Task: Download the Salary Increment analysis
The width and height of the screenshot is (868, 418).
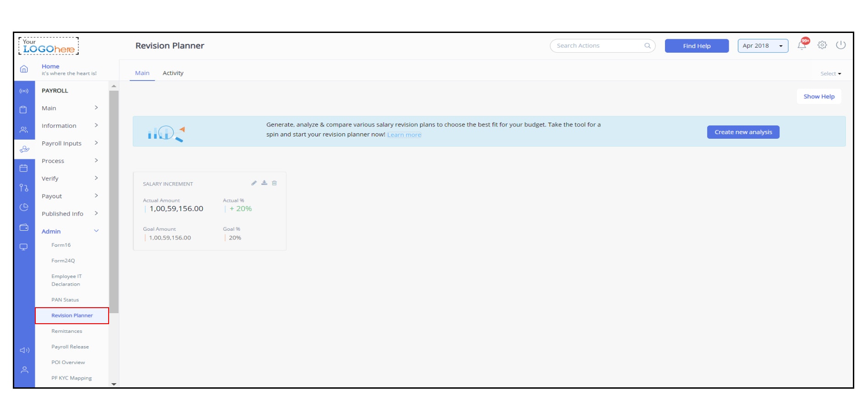Action: click(264, 183)
